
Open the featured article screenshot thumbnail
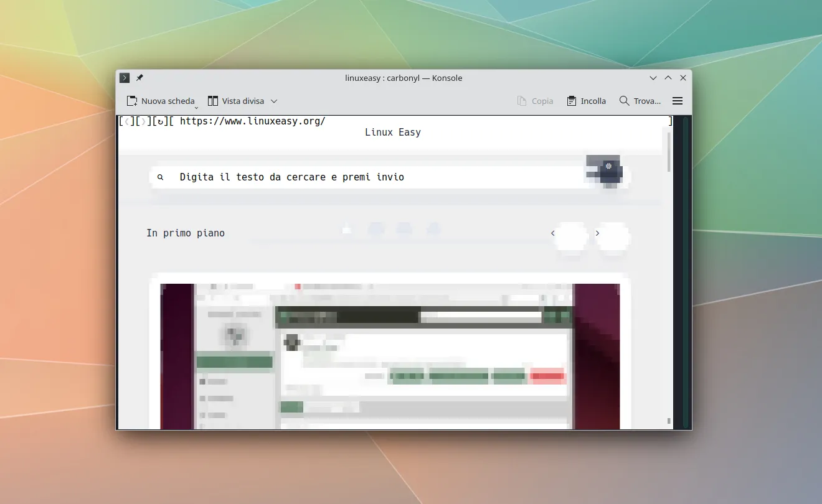390,356
